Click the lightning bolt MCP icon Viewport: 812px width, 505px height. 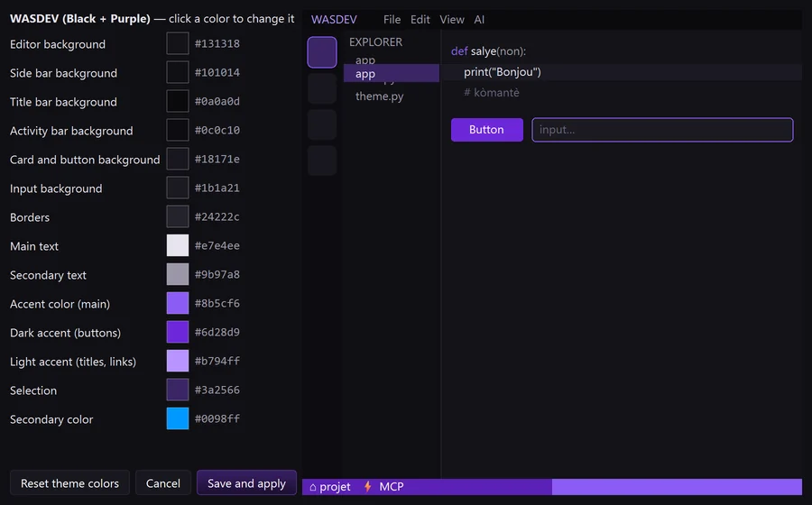point(368,486)
